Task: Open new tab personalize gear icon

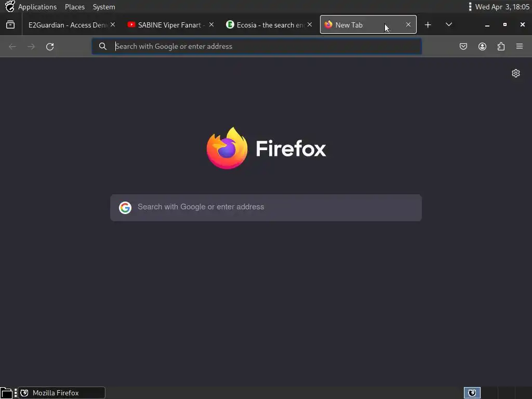Action: 516,73
